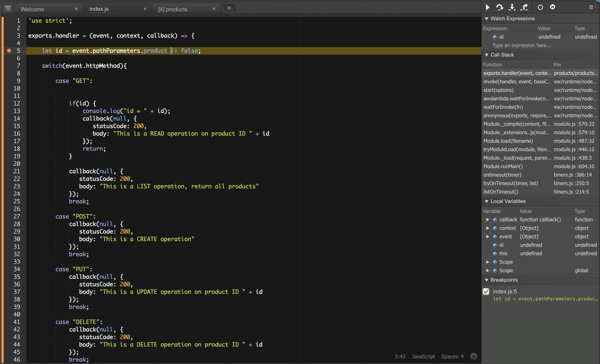Screen dimensions: 600x364
Task: Close the Welcome tab
Action: point(76,9)
